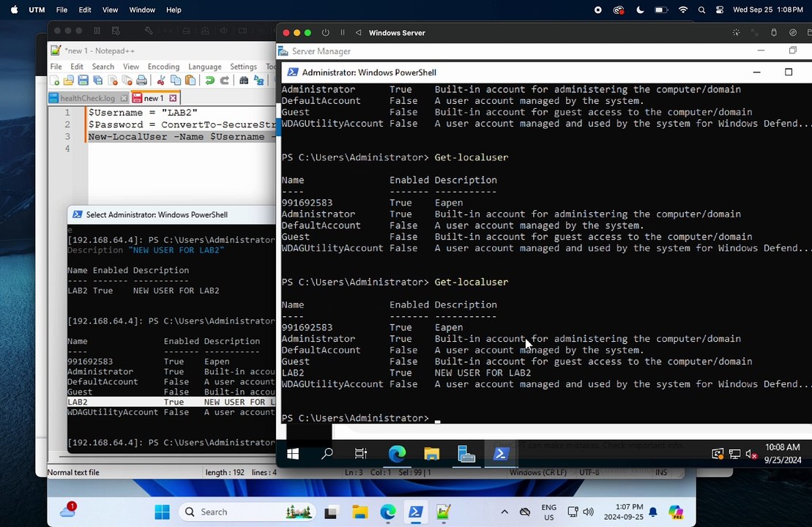Click the Open file icon in Notepad++
812x527 pixels.
[x=68, y=81]
